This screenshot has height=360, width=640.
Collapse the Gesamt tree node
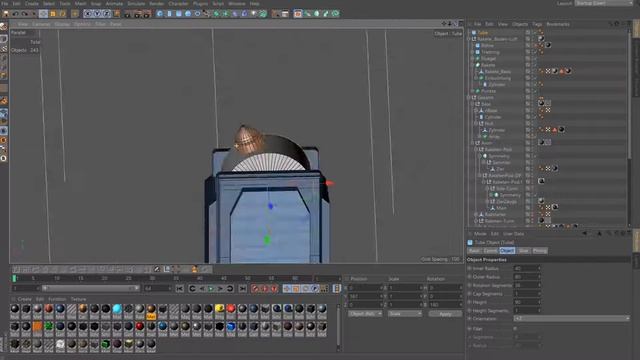point(469,98)
